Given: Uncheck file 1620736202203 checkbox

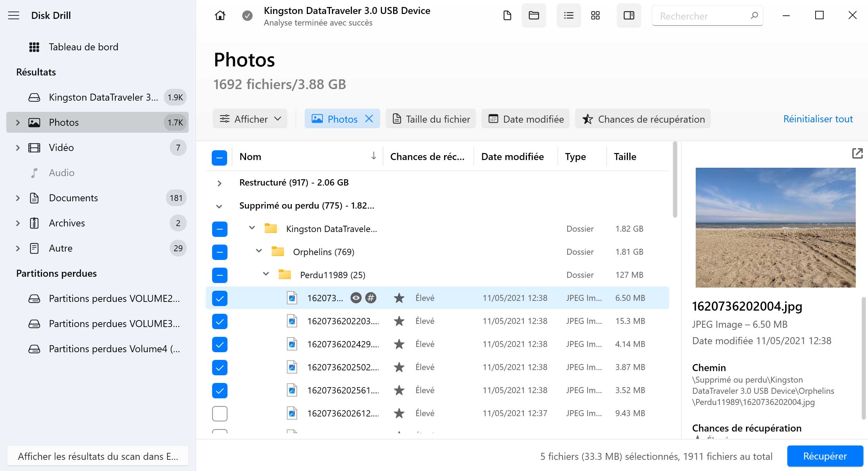Looking at the screenshot, I should [219, 321].
